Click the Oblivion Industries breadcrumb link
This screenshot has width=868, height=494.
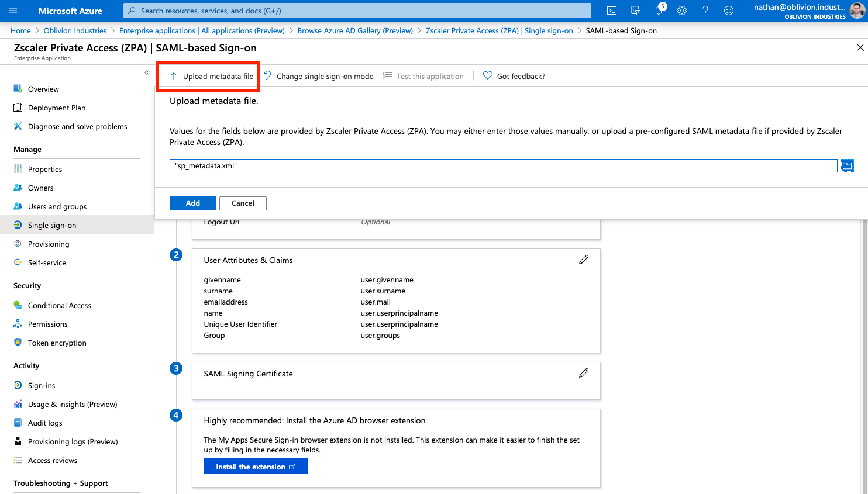[75, 31]
